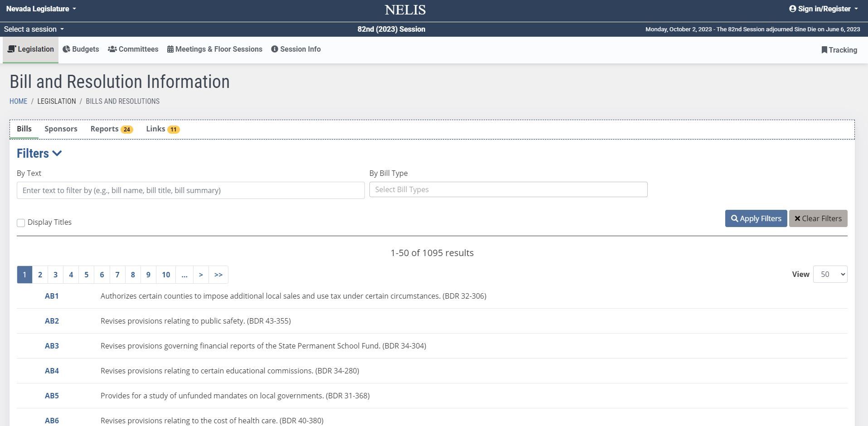Expand the Nevada Legislature dropdown

(41, 9)
